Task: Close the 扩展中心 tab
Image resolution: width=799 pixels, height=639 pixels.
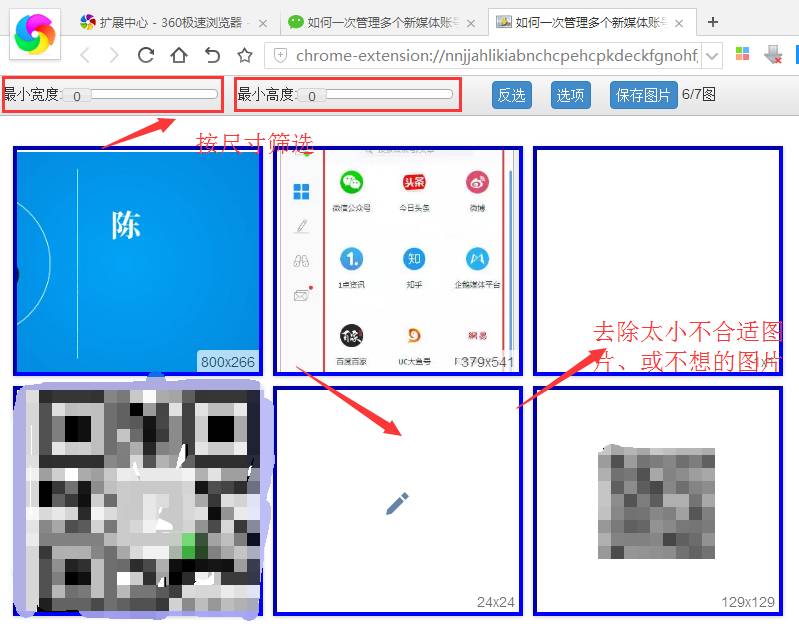Action: [263, 23]
